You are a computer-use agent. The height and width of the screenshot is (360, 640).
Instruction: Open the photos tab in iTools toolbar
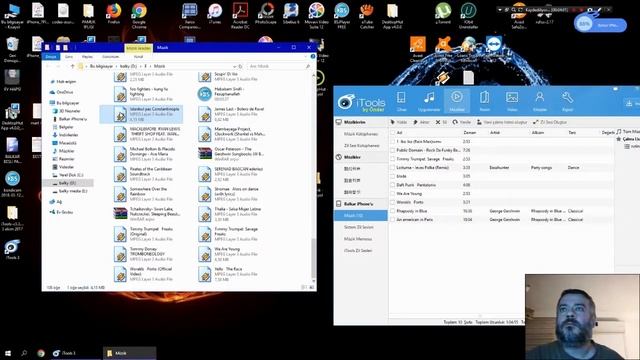click(x=512, y=101)
